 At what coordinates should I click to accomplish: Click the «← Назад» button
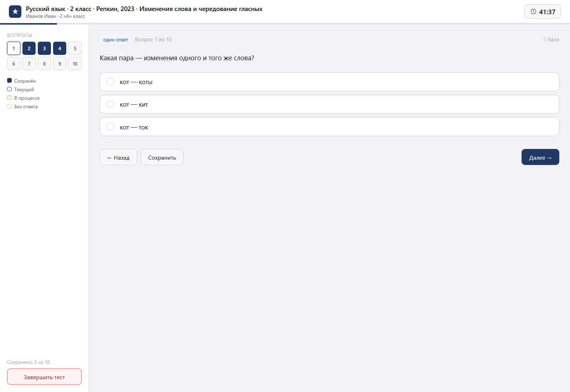coord(118,157)
